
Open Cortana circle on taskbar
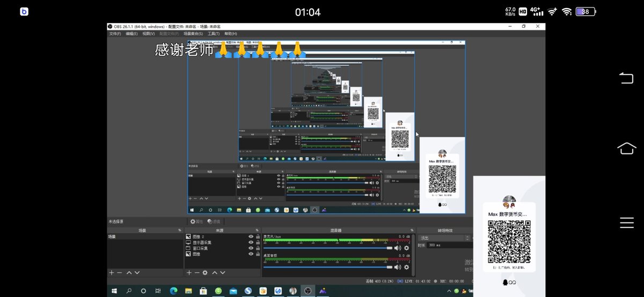pos(143,291)
